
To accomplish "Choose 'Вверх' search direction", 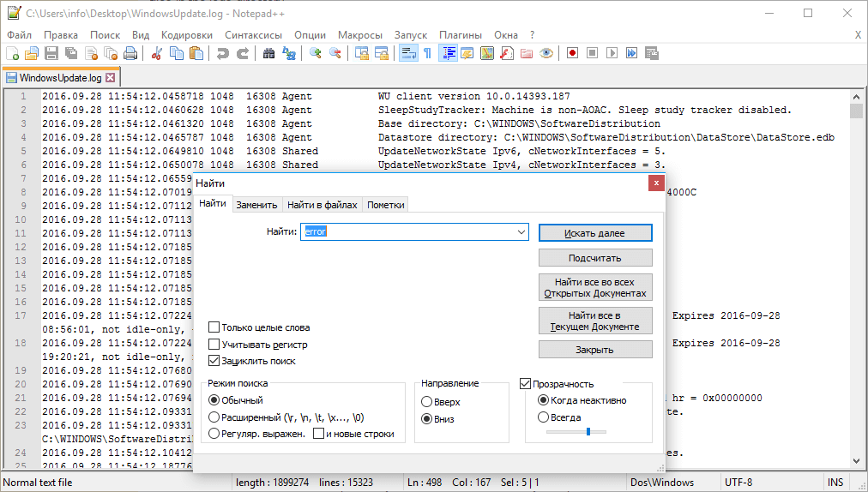I will click(427, 402).
